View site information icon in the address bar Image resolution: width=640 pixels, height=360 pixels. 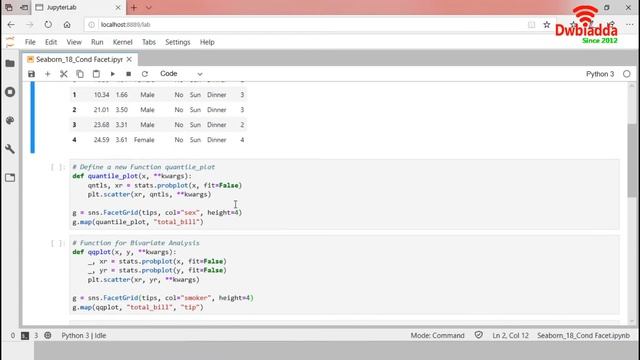pyautogui.click(x=91, y=24)
